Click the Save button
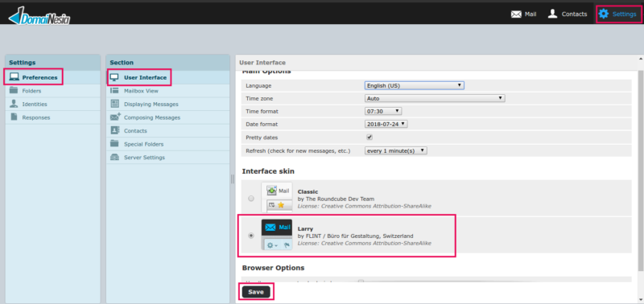The height and width of the screenshot is (304, 644). 256,292
